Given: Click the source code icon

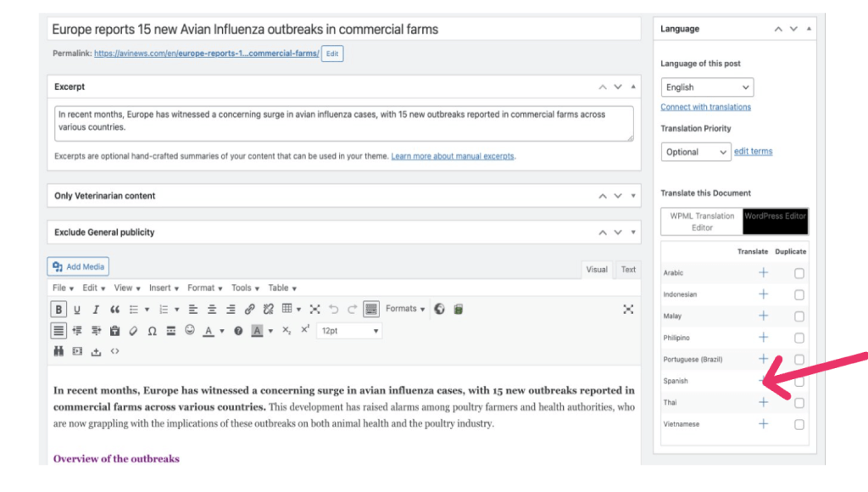Looking at the screenshot, I should [114, 351].
